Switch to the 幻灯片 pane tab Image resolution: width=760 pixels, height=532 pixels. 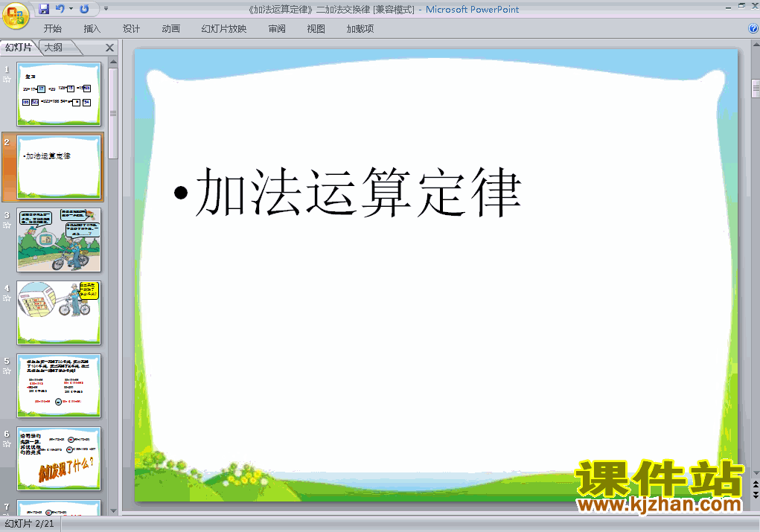19,48
